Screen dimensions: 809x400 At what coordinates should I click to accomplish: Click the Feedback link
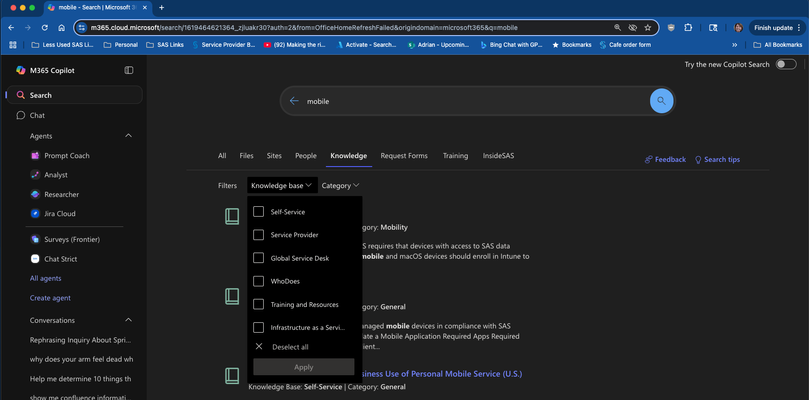point(665,159)
